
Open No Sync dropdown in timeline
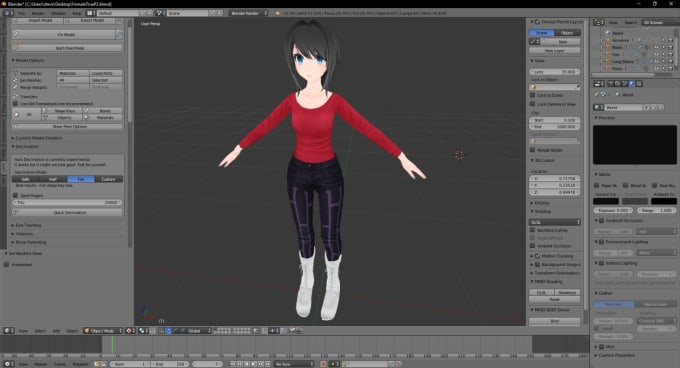tap(294, 364)
